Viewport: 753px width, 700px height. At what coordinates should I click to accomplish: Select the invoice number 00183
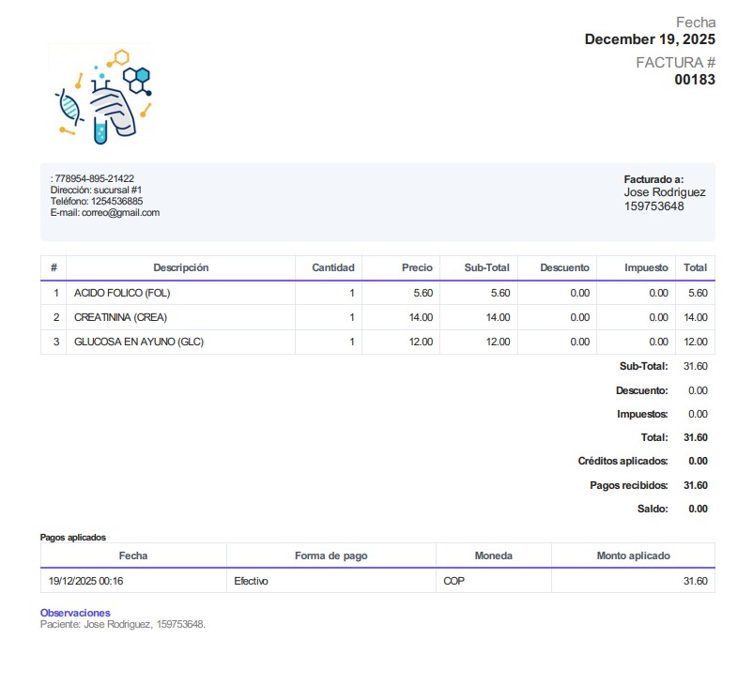694,80
